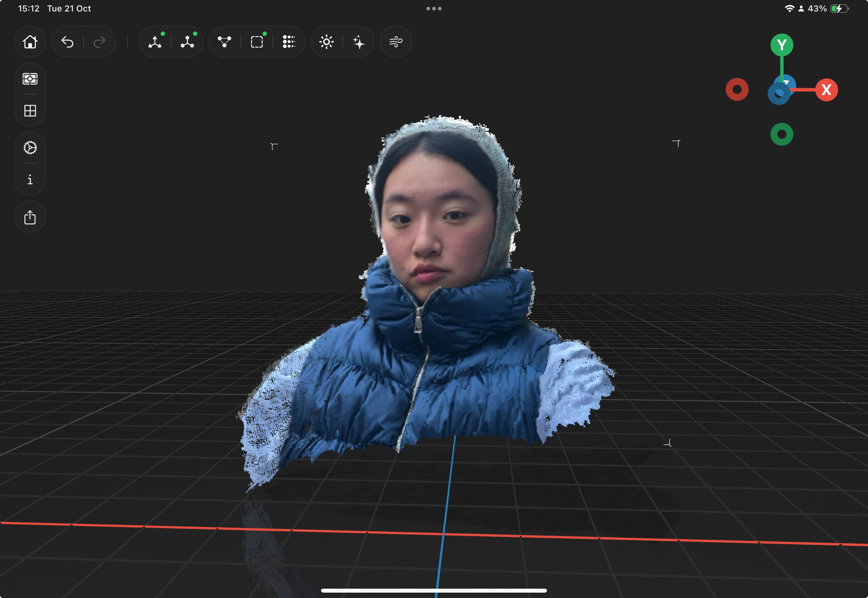The height and width of the screenshot is (598, 868).
Task: Toggle the axis arrows gizmo button
Action: 155,42
